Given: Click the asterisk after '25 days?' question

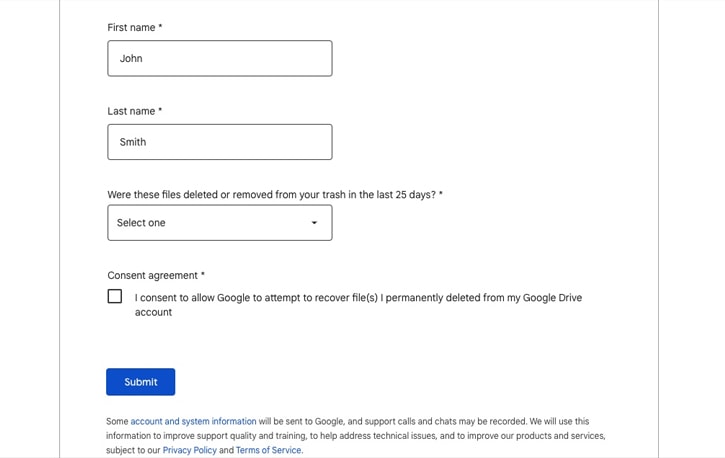Looking at the screenshot, I should point(441,193).
